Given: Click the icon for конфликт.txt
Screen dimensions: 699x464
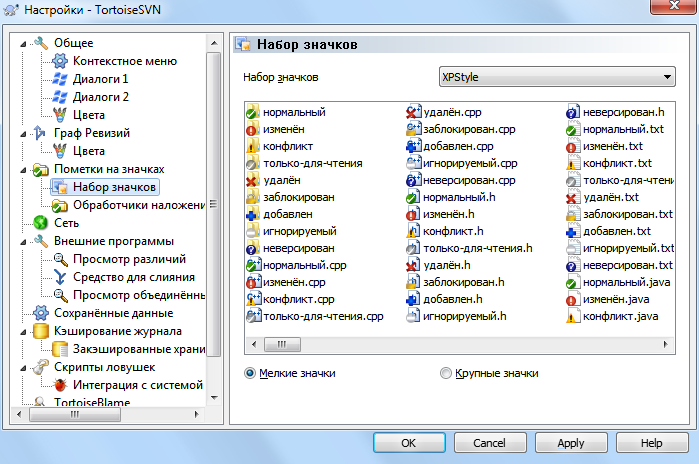Looking at the screenshot, I should click(x=573, y=163).
